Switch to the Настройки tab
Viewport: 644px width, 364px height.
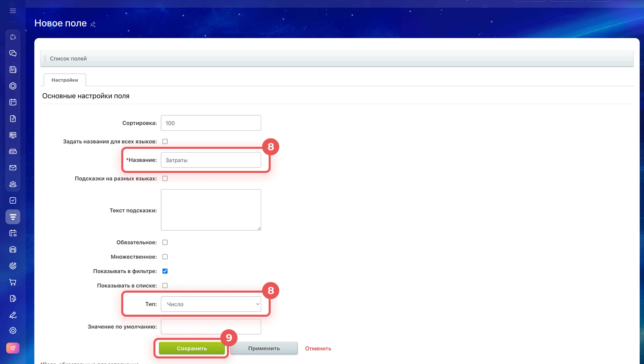[x=65, y=80]
